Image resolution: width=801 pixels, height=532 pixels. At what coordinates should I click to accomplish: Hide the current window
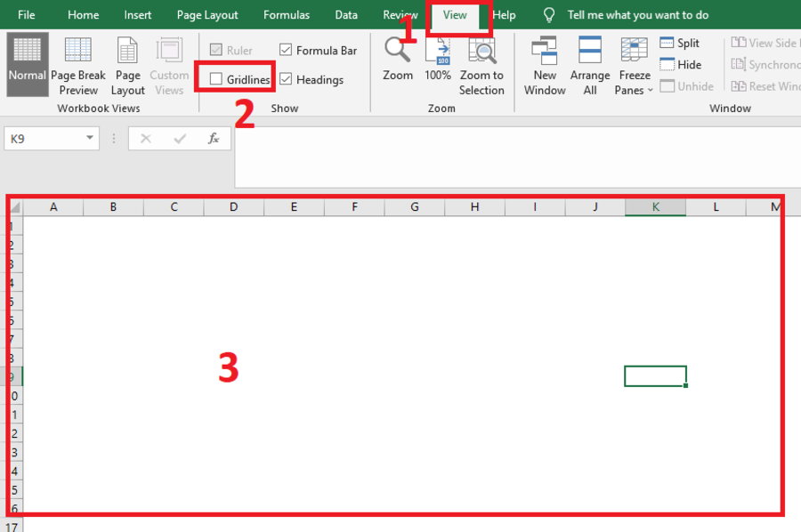[681, 64]
